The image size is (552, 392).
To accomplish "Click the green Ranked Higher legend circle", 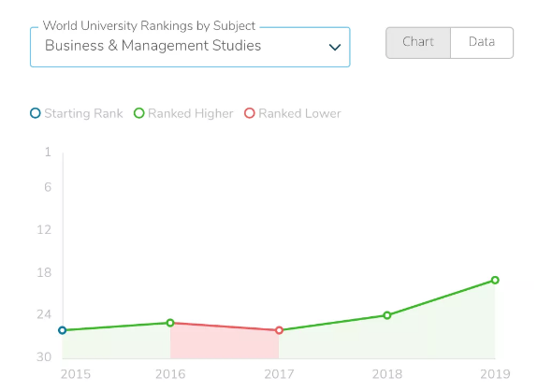I will coord(139,113).
